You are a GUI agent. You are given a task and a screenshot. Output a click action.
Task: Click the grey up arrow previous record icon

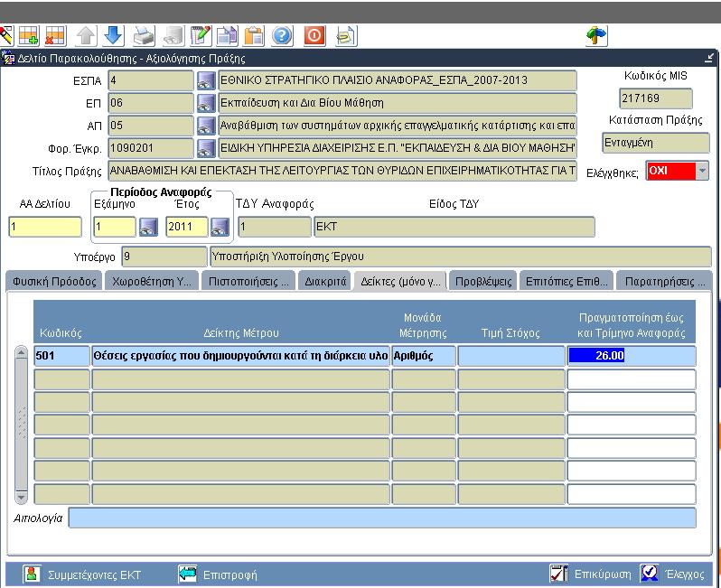click(x=86, y=36)
